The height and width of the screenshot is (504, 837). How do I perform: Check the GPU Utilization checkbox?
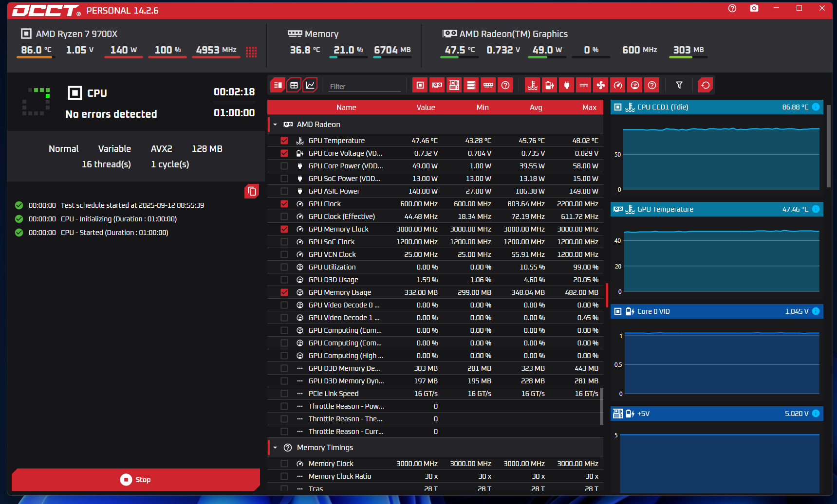click(x=284, y=267)
